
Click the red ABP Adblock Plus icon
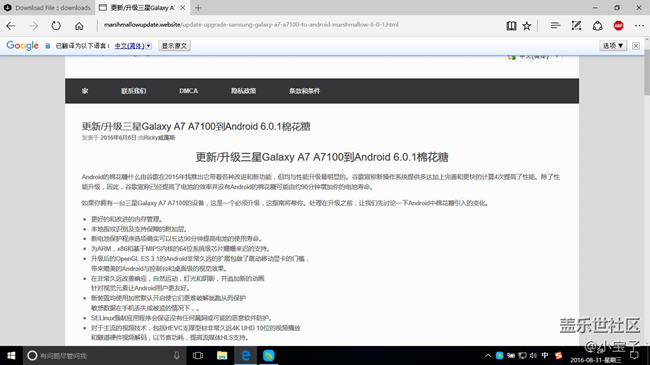[618, 26]
